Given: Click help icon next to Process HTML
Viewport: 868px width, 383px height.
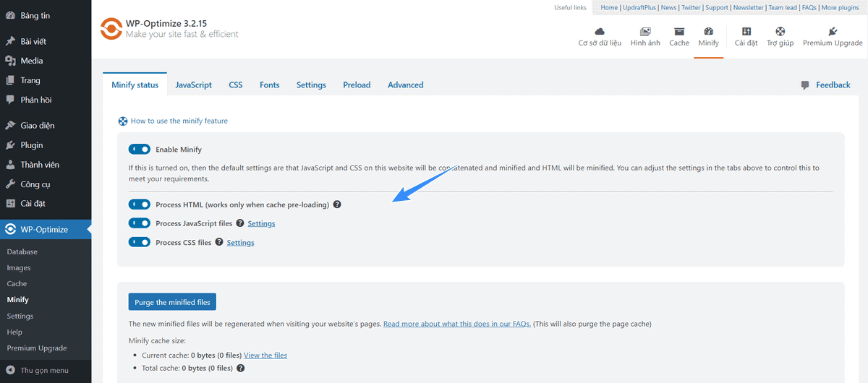Looking at the screenshot, I should [x=337, y=205].
